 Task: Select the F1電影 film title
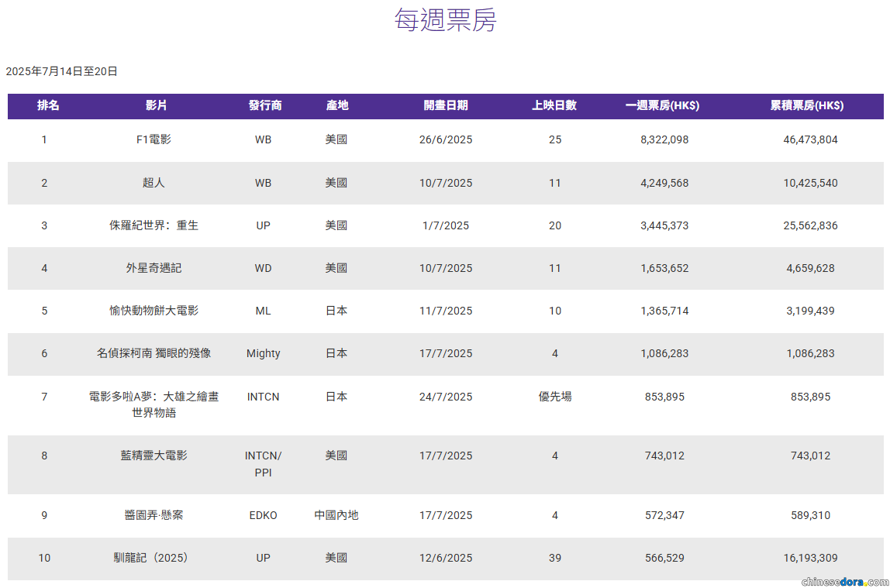[154, 140]
